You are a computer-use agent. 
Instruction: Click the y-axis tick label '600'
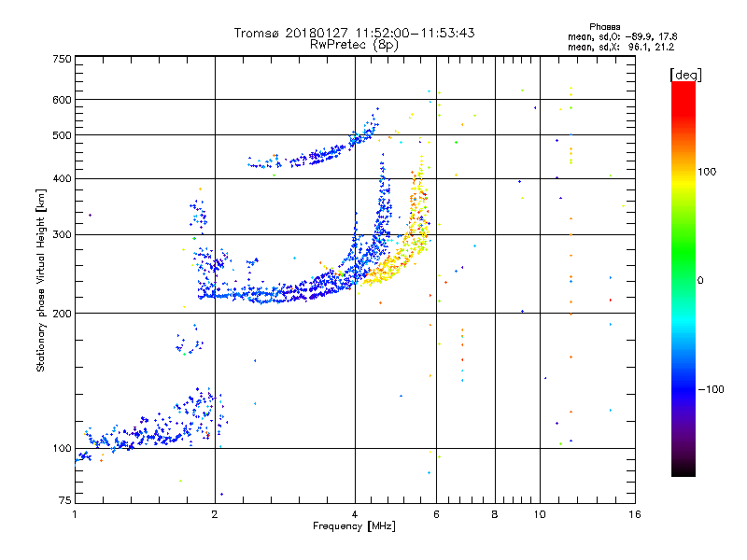[x=63, y=100]
